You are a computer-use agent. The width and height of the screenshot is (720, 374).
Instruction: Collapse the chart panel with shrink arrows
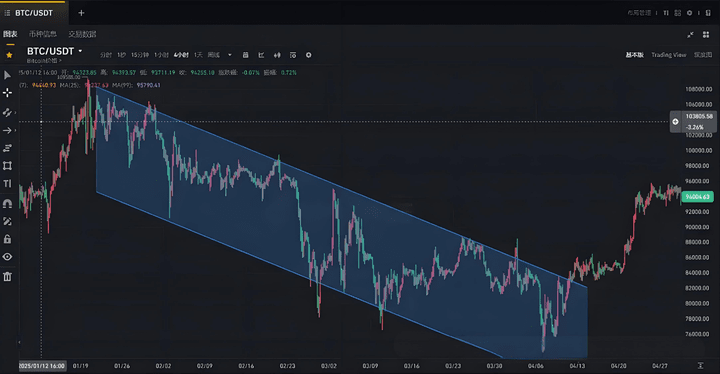coord(690,34)
